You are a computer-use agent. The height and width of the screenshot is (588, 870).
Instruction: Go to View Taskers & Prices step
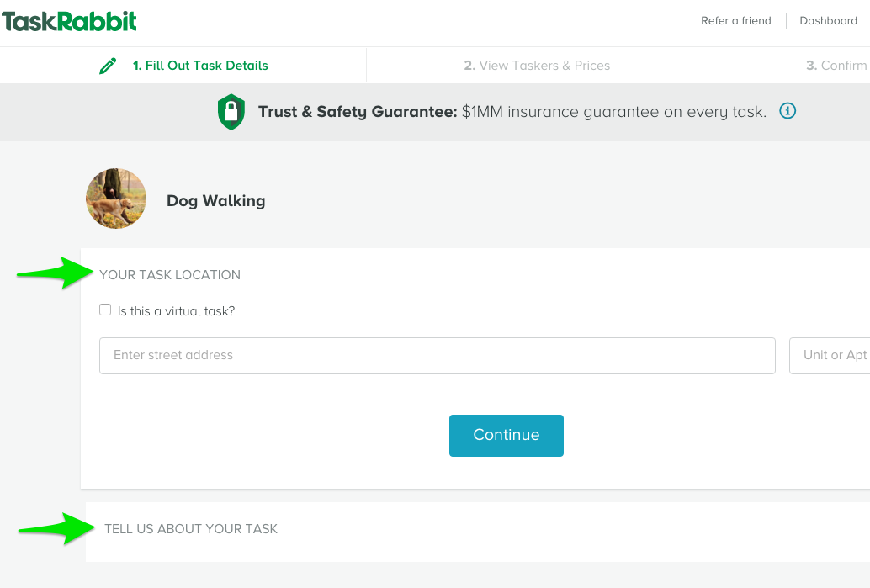pos(537,66)
